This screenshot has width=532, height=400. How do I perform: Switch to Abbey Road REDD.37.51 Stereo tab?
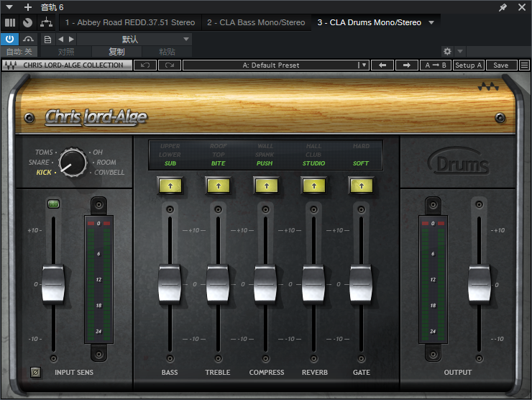coord(130,22)
